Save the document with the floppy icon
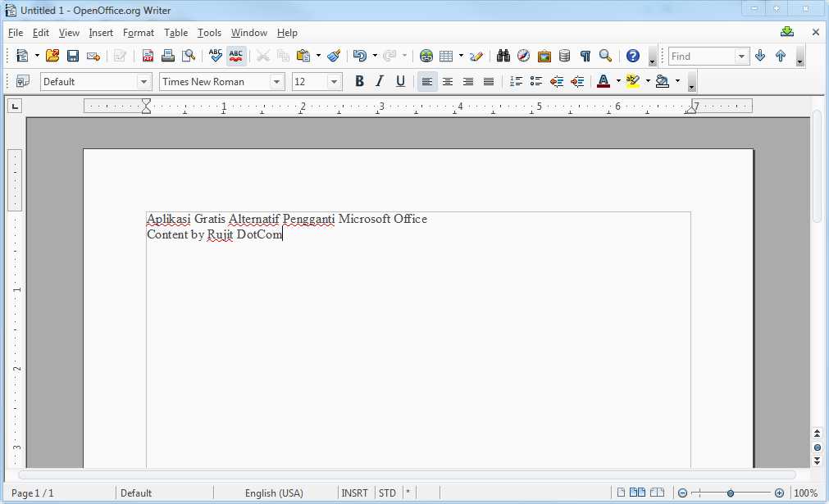 click(x=73, y=56)
